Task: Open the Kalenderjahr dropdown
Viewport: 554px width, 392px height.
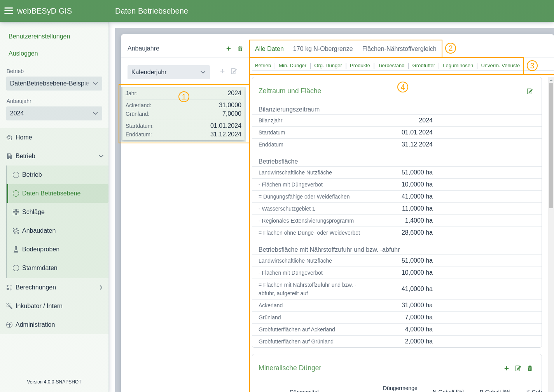Action: (x=169, y=72)
